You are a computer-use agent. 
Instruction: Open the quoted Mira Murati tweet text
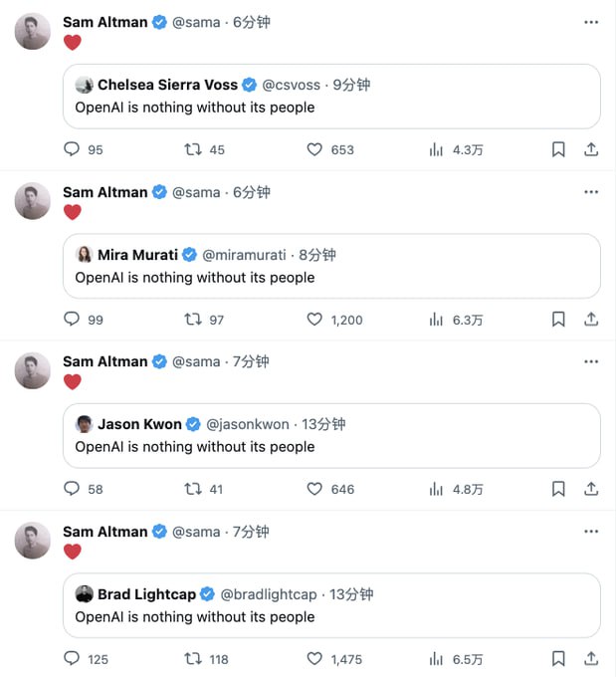(195, 278)
